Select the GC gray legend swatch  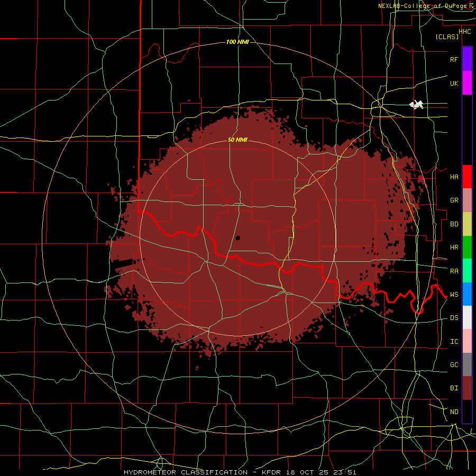tap(467, 364)
